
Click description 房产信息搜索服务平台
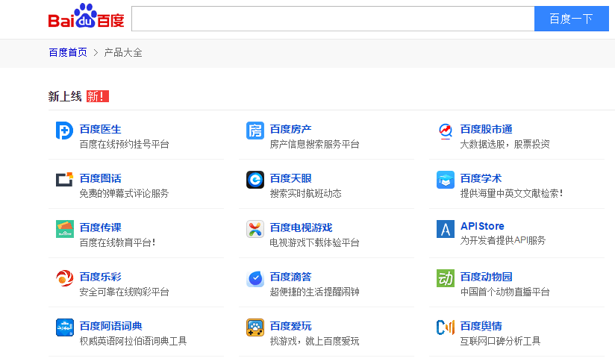click(x=314, y=145)
